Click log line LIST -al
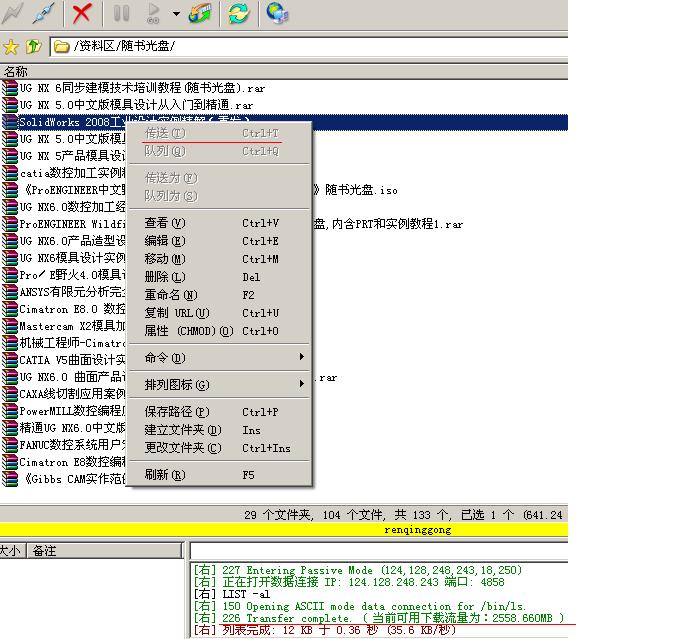 click(x=232, y=594)
